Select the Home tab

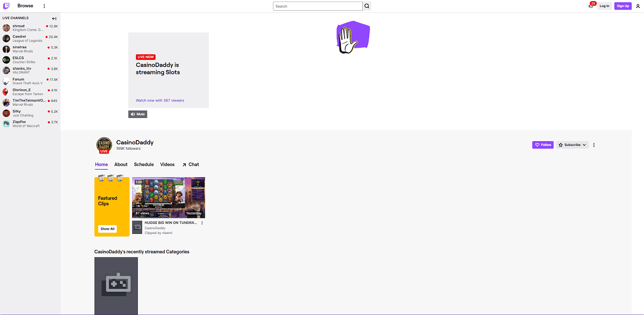click(x=101, y=165)
